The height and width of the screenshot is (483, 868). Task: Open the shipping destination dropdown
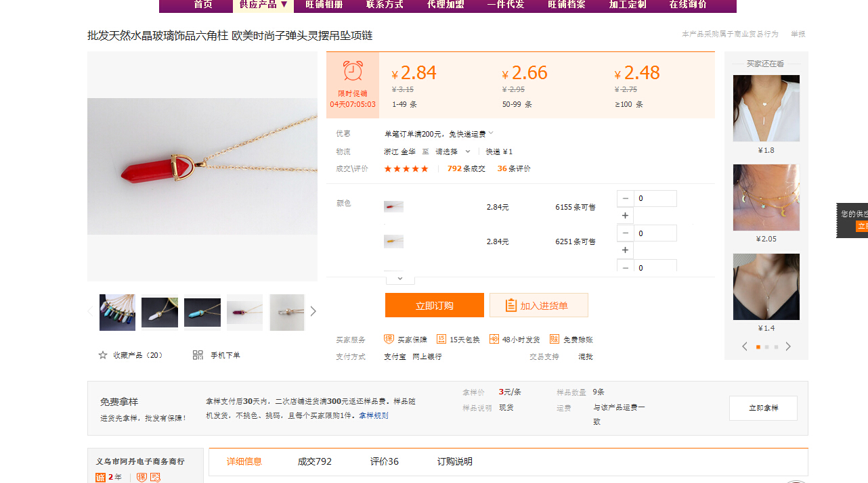[453, 152]
